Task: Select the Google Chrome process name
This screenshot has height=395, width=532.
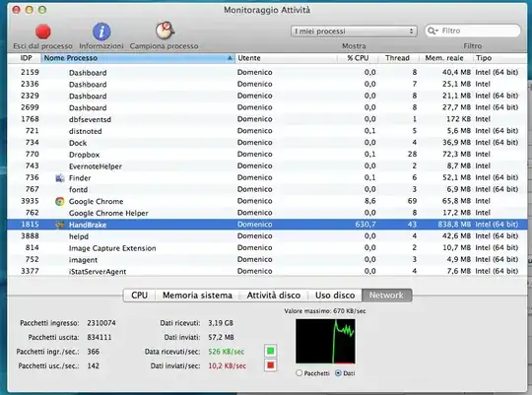Action: click(x=96, y=201)
